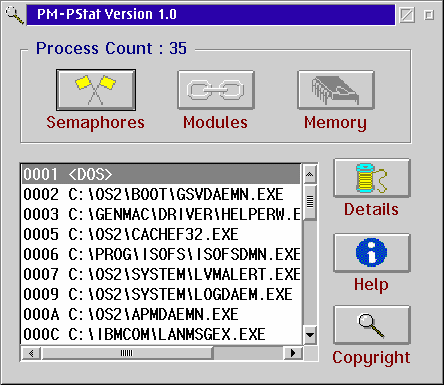
Task: Click the Details thread spool icon button
Action: click(x=372, y=178)
